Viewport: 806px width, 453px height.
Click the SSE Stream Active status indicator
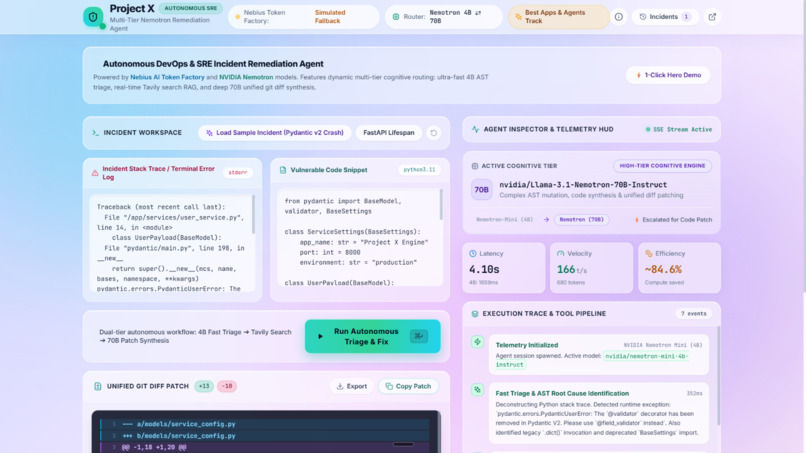pyautogui.click(x=679, y=130)
